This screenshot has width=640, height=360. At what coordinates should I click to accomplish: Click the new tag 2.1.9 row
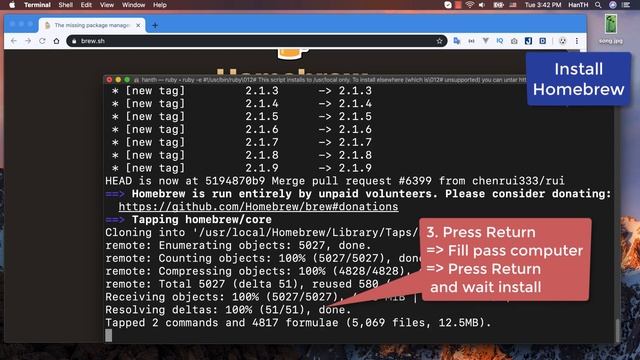(242, 168)
